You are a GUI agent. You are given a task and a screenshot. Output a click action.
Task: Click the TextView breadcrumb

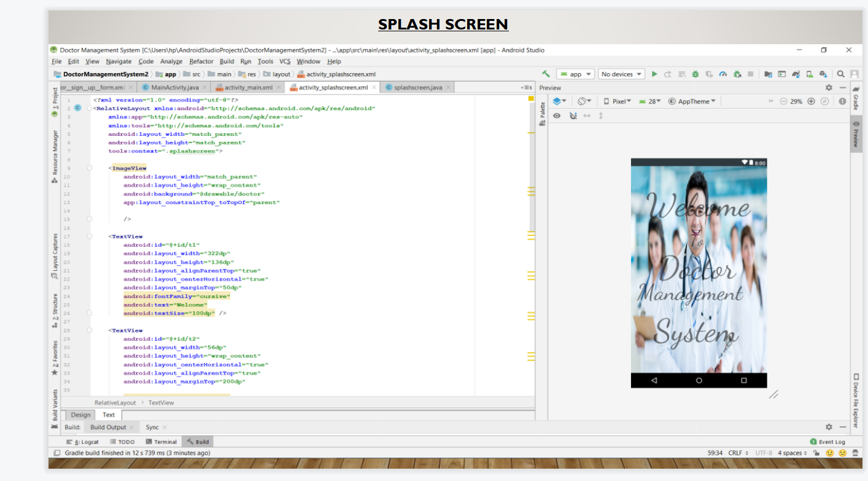(161, 402)
